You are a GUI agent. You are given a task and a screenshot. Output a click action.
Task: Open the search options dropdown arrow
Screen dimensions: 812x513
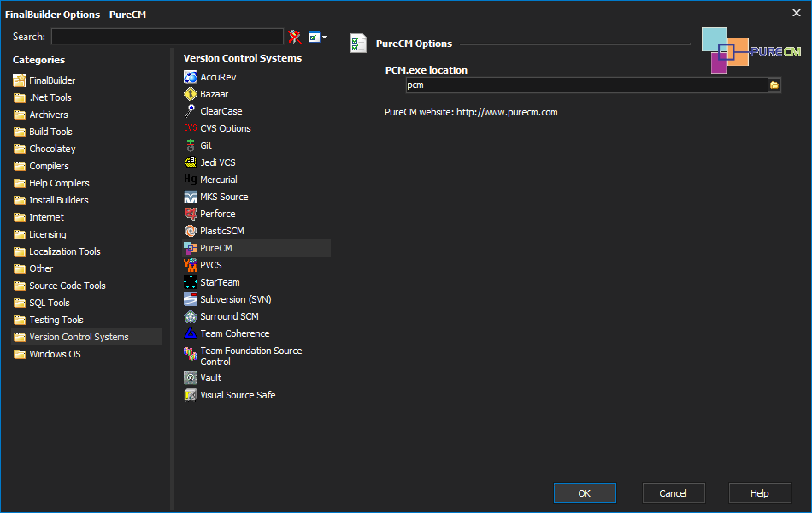click(324, 38)
